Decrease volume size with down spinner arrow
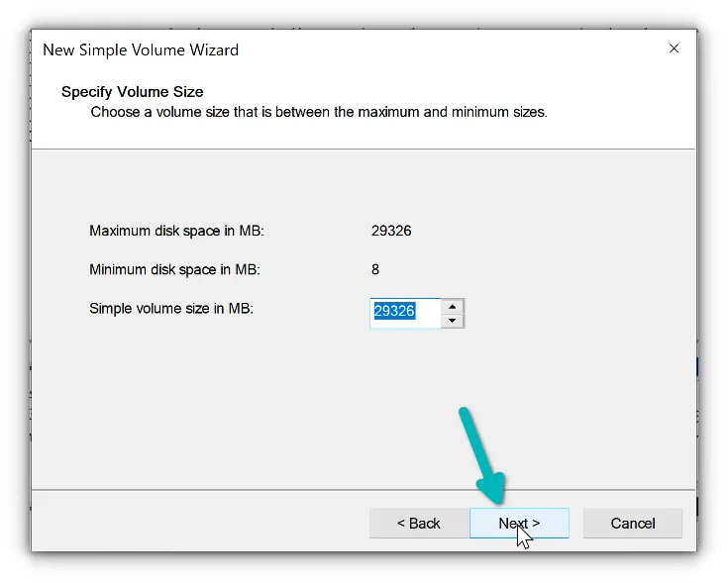The height and width of the screenshot is (583, 728). click(453, 321)
